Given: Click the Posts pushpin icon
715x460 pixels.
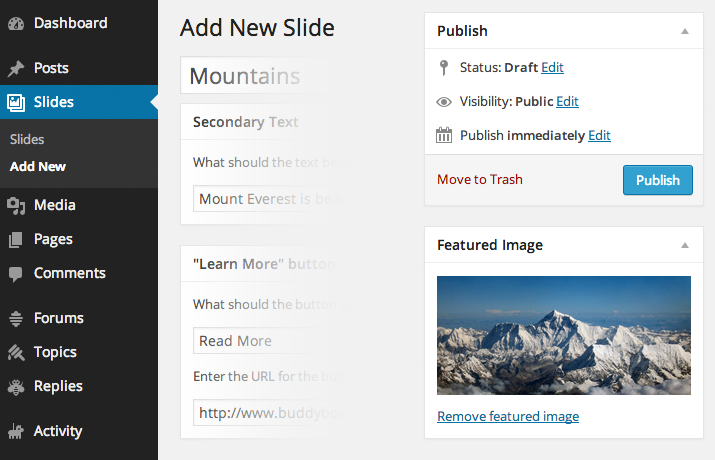Looking at the screenshot, I should pyautogui.click(x=16, y=69).
